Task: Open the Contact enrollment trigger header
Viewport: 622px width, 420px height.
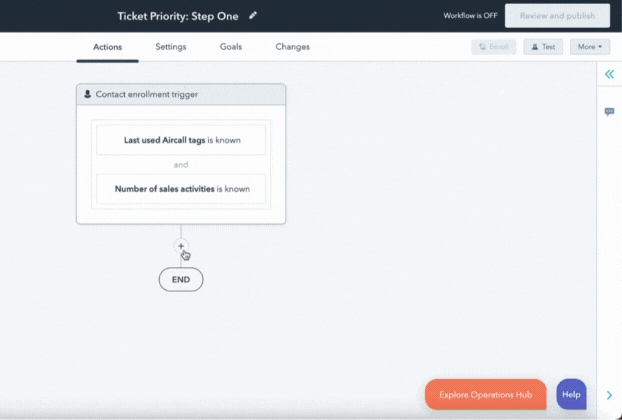Action: (x=181, y=95)
